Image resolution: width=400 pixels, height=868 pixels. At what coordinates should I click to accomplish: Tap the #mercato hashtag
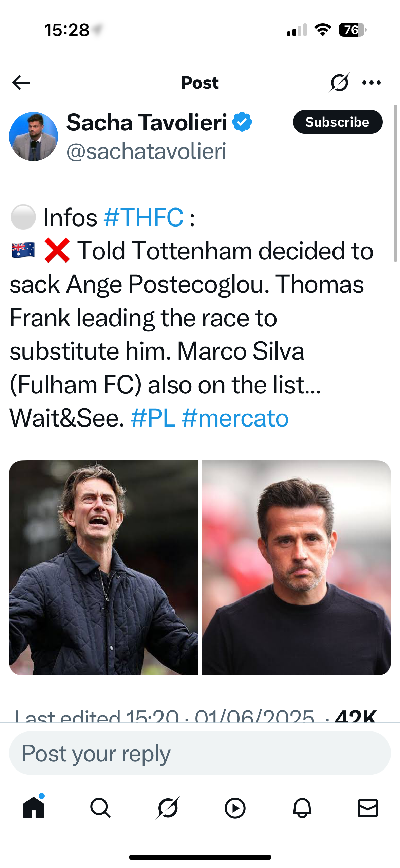click(x=235, y=418)
